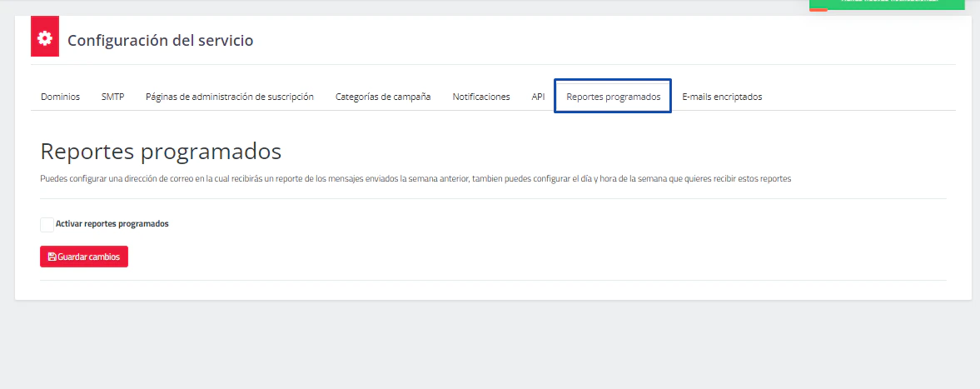Switch to the SMTP tab
Image resolution: width=980 pixels, height=389 pixels.
[x=112, y=97]
